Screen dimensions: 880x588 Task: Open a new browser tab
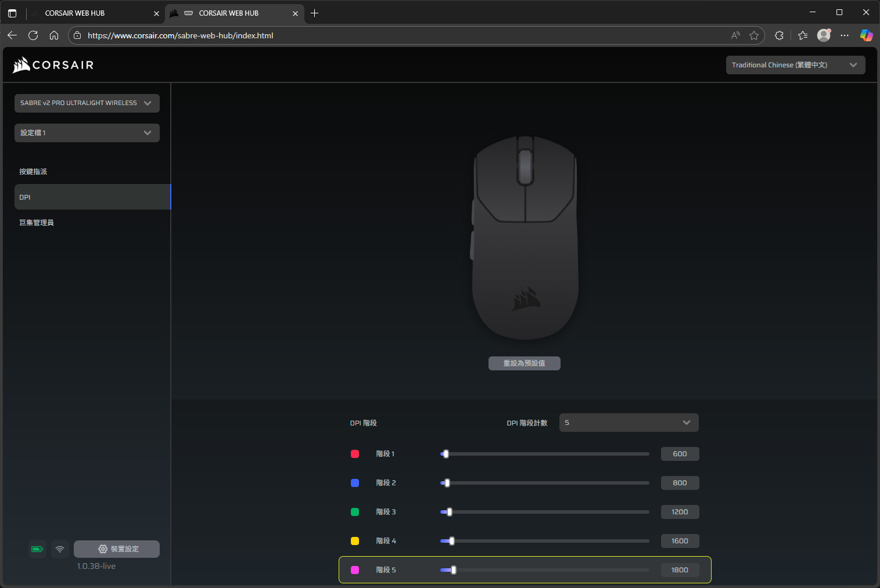pyautogui.click(x=314, y=13)
